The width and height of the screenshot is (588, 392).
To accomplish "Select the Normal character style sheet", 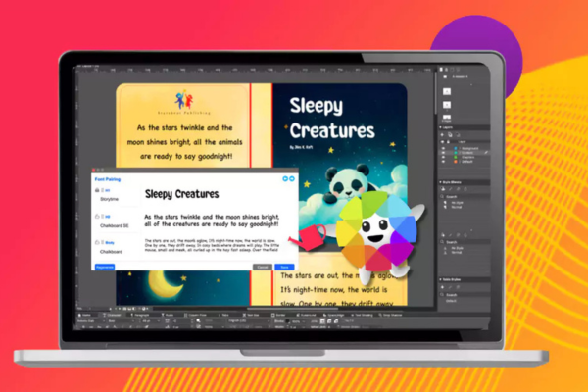I will tap(457, 253).
